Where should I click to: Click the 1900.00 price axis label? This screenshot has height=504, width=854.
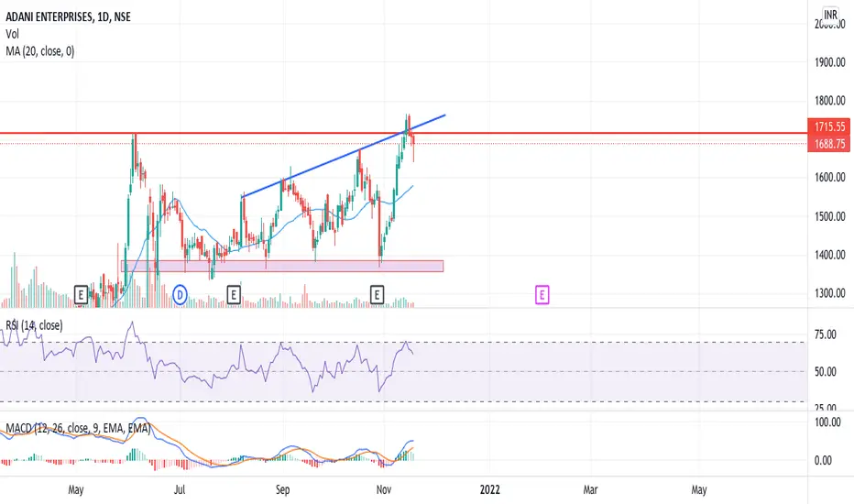click(x=830, y=62)
